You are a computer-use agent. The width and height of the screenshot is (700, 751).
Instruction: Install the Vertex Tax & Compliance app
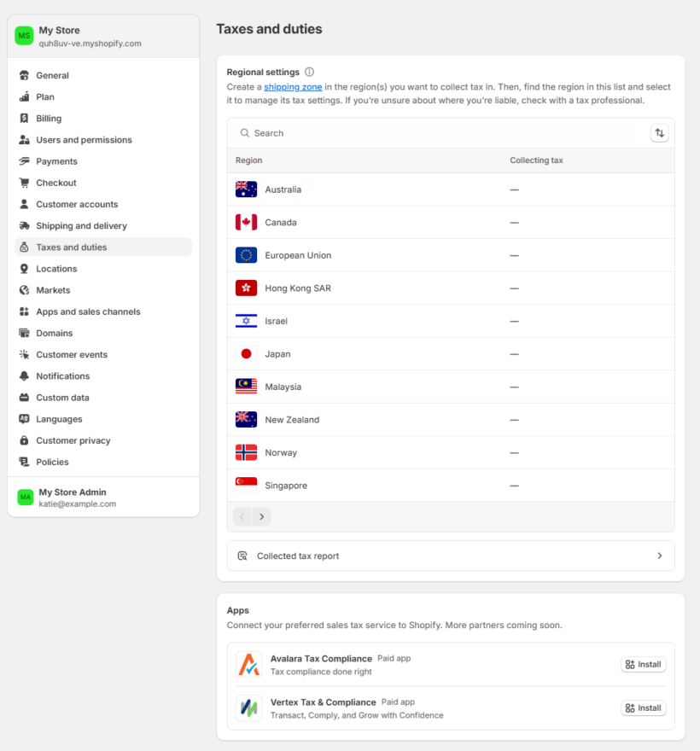[643, 708]
